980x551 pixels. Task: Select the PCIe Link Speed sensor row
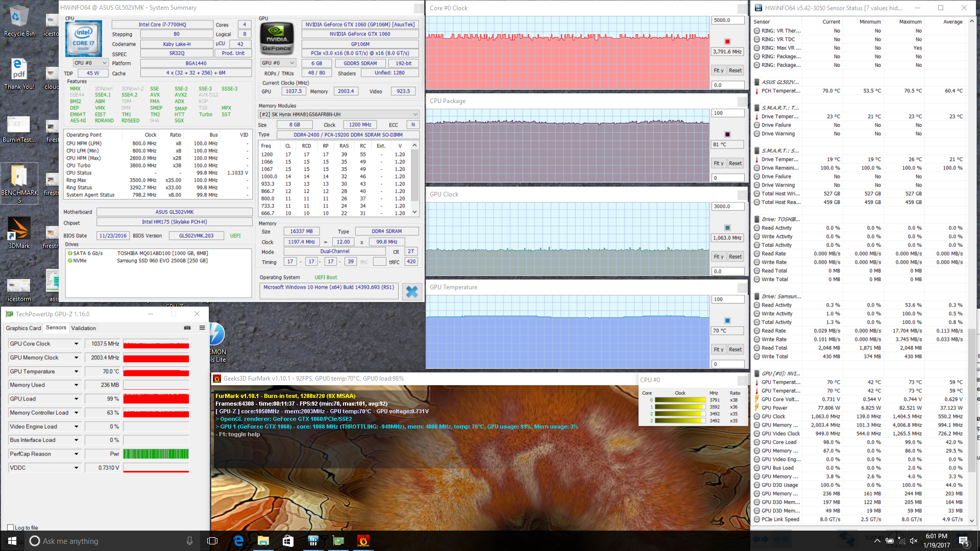[860, 519]
